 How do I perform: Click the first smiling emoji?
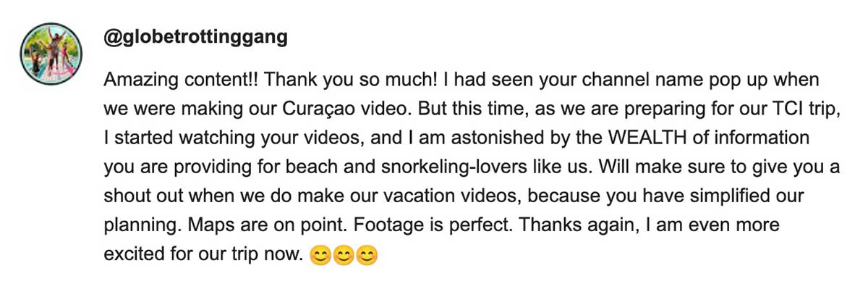click(320, 256)
